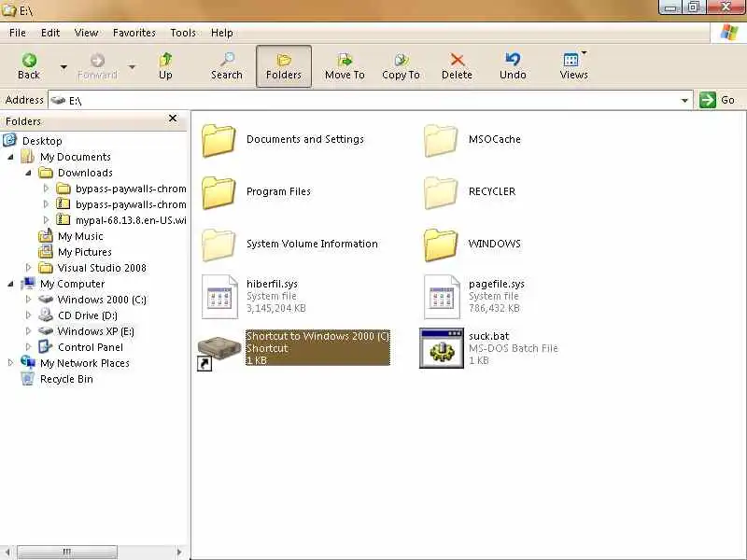747x560 pixels.
Task: Open the Tools menu
Action: point(183,33)
